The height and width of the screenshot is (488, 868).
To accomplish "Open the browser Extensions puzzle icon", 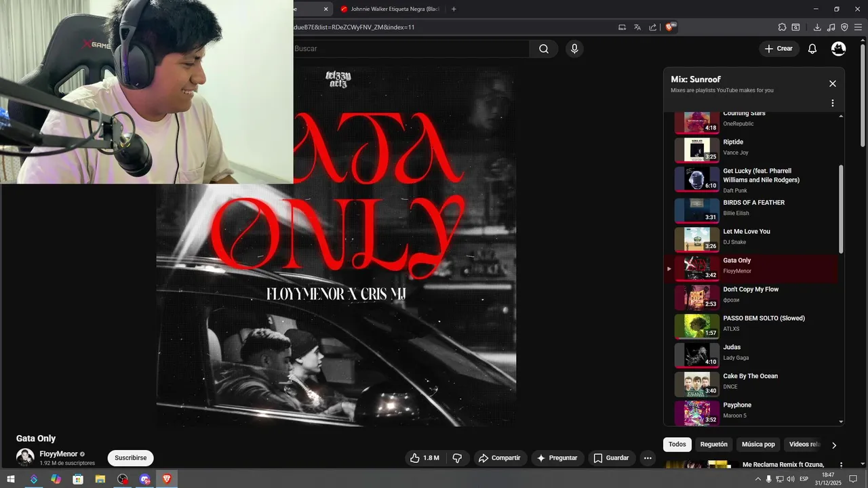I will (x=782, y=27).
